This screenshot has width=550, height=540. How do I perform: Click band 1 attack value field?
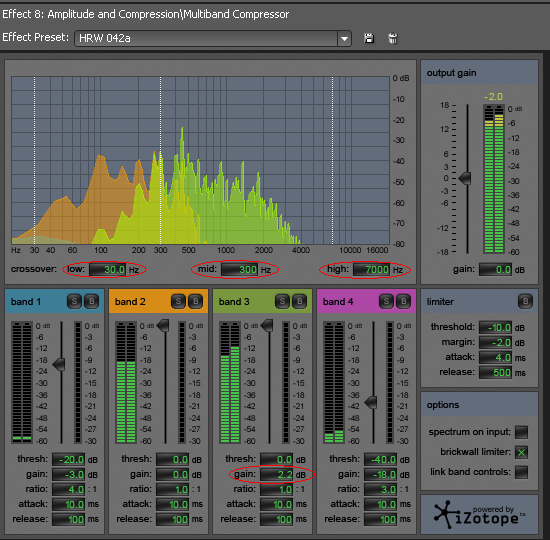click(x=68, y=505)
